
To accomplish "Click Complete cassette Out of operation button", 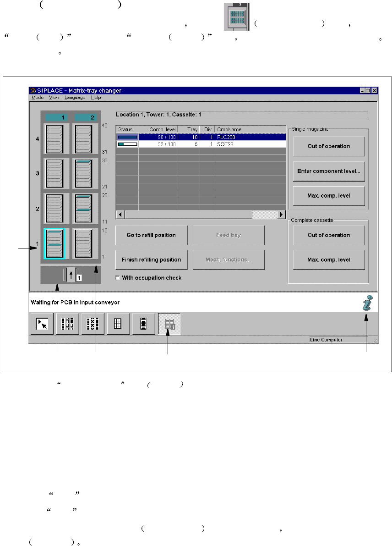I will point(329,235).
